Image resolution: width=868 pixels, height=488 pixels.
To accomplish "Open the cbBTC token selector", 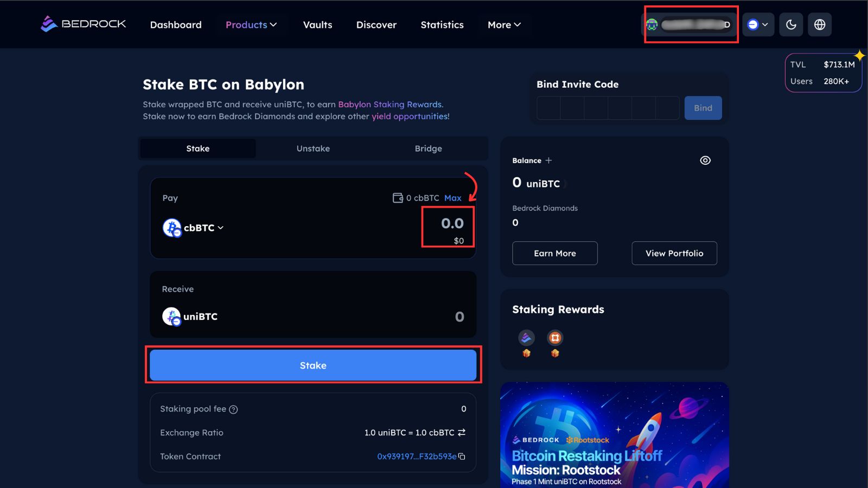I will click(194, 228).
